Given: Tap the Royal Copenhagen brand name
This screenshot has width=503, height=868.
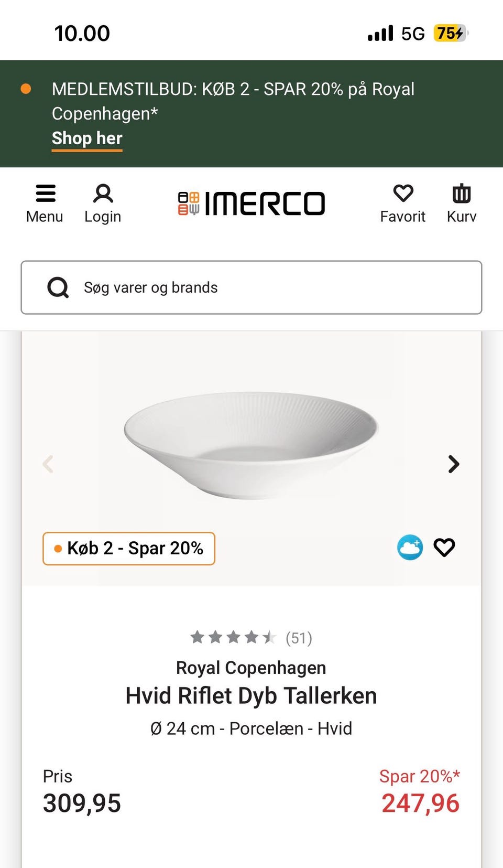Looking at the screenshot, I should [251, 668].
